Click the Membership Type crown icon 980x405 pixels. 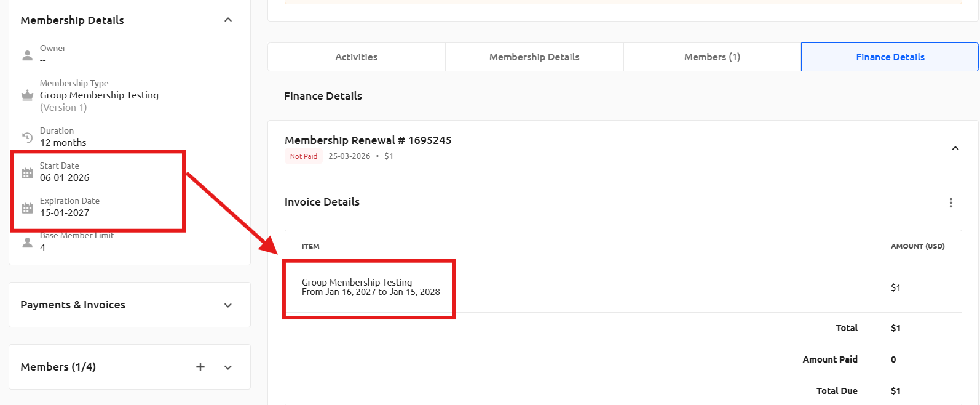pos(28,95)
